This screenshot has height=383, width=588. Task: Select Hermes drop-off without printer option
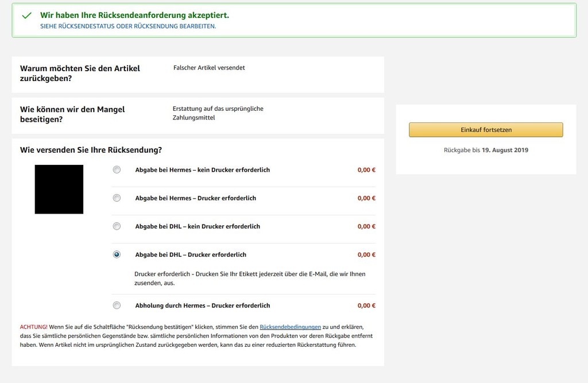coord(117,169)
